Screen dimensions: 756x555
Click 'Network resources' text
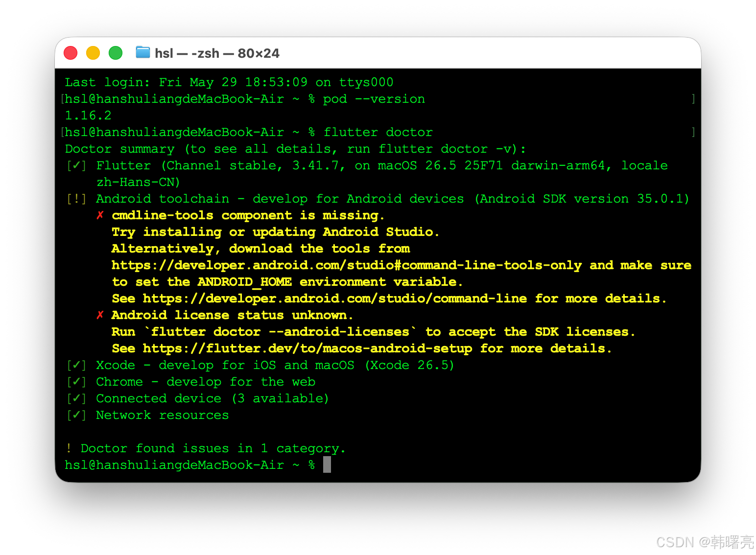[163, 415]
